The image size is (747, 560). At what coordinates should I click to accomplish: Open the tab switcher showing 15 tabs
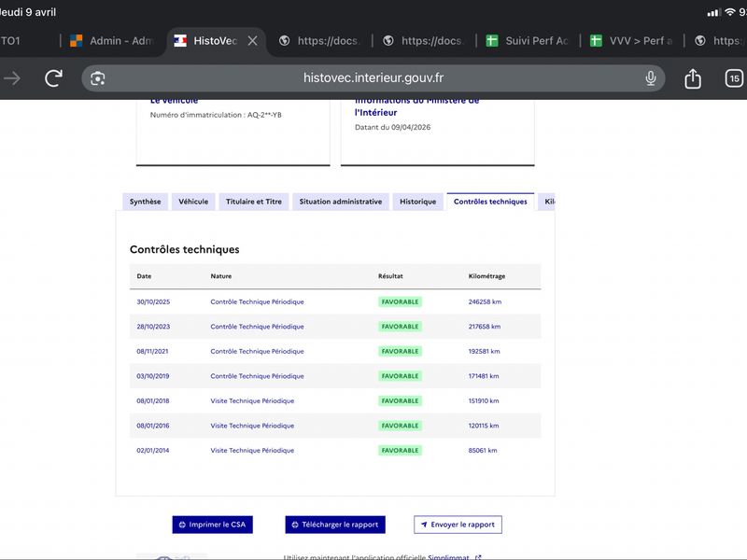[734, 78]
